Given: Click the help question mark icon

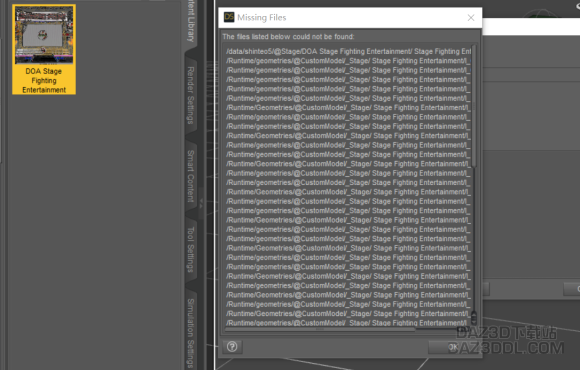Looking at the screenshot, I should (x=232, y=347).
